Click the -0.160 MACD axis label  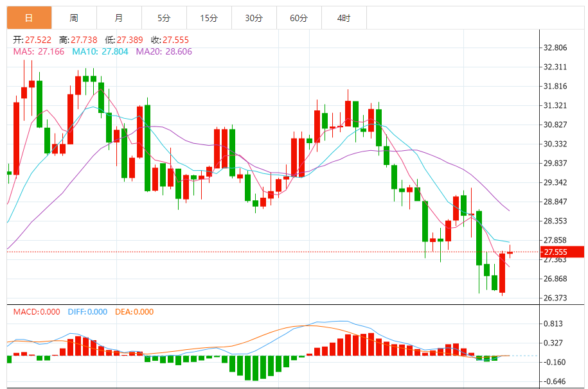554,362
